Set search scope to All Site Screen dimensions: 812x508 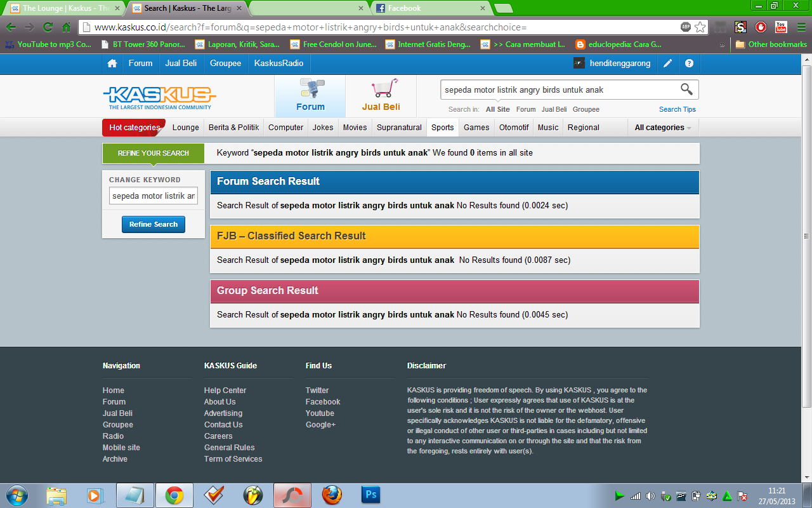click(498, 109)
